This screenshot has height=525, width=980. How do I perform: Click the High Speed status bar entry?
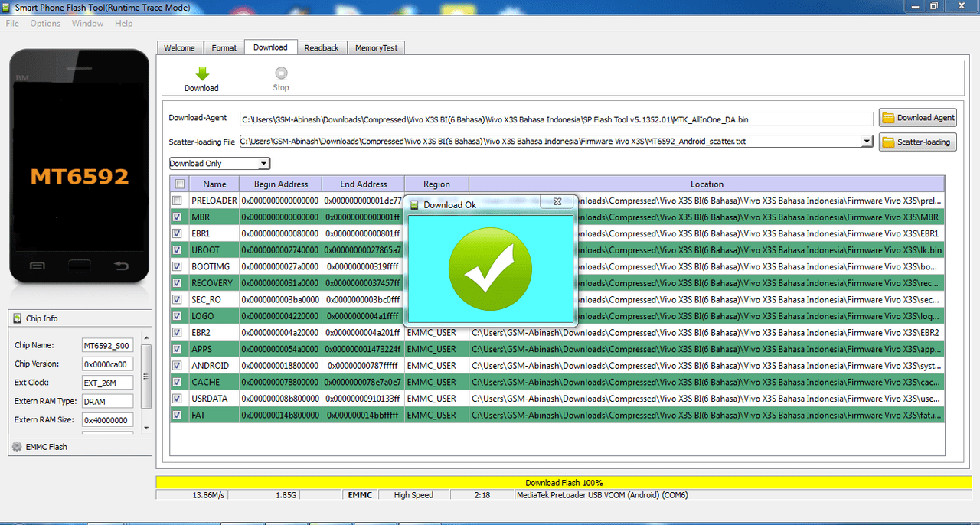[x=413, y=495]
